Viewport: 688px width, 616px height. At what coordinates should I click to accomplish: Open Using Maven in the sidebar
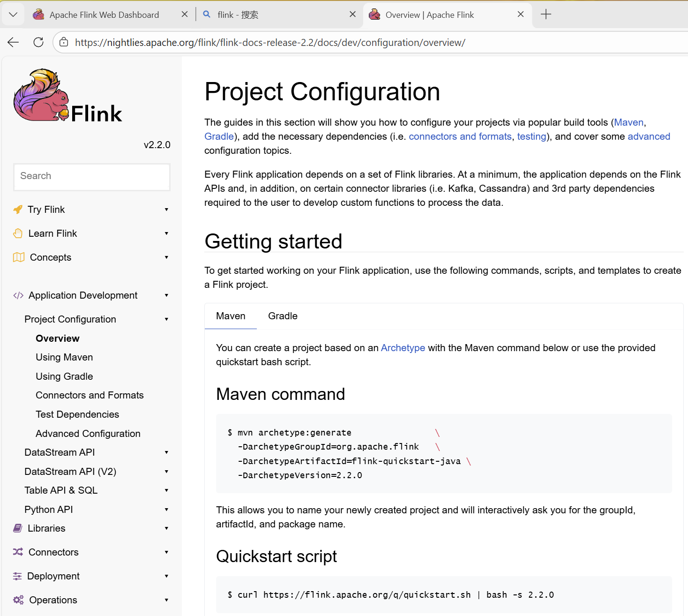click(x=64, y=357)
